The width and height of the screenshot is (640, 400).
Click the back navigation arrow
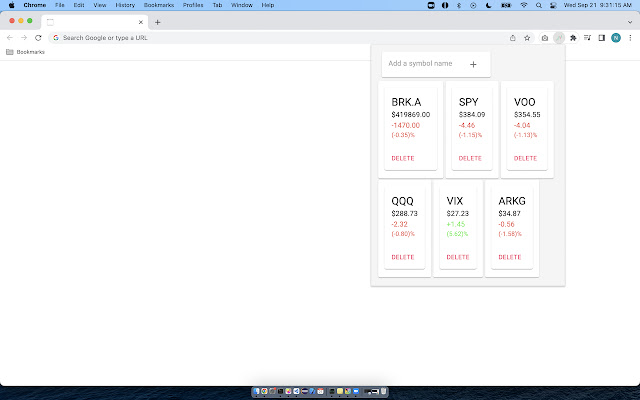[x=10, y=38]
